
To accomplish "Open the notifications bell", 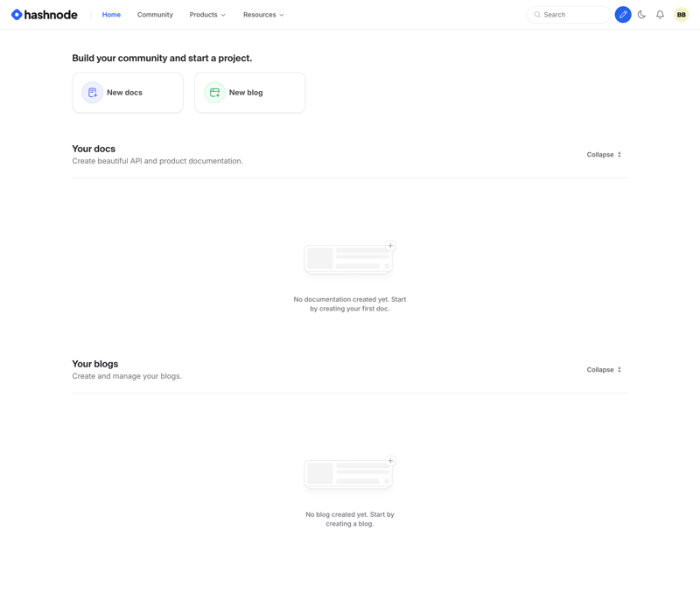I will [660, 14].
